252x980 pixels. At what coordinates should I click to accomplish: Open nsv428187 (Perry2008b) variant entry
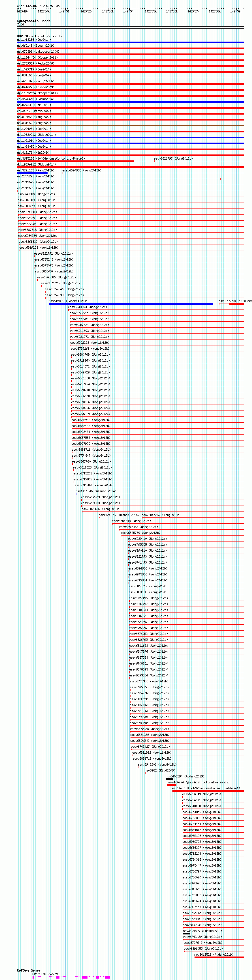point(35,81)
